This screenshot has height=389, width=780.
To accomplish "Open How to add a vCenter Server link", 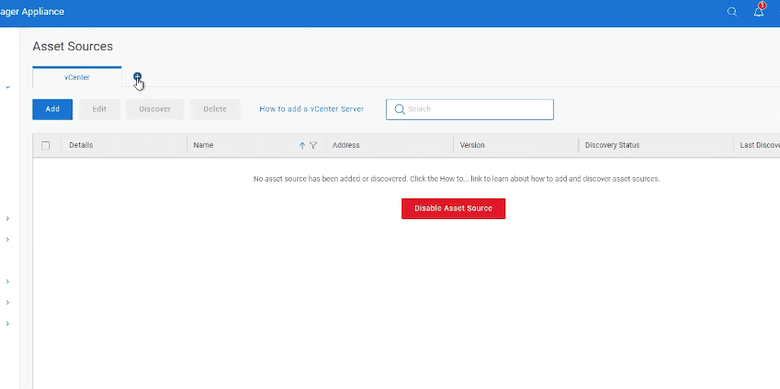I will pyautogui.click(x=311, y=109).
